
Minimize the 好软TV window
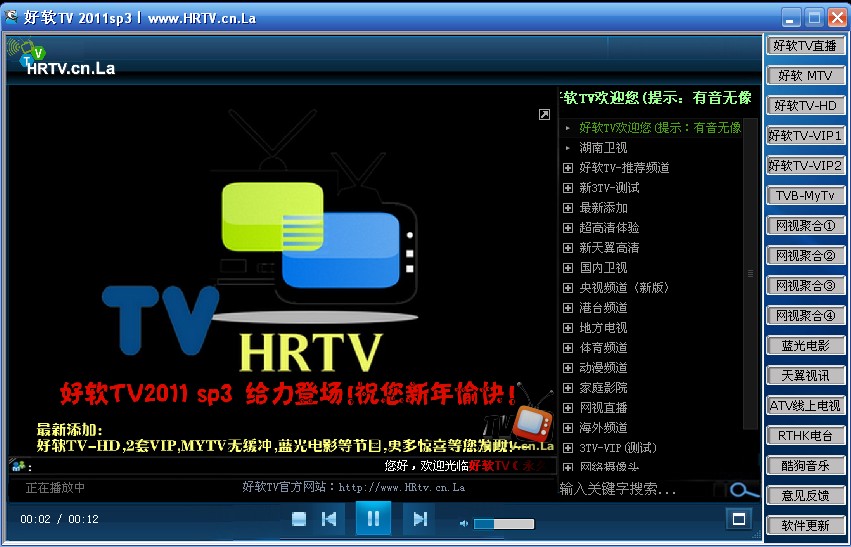click(791, 17)
